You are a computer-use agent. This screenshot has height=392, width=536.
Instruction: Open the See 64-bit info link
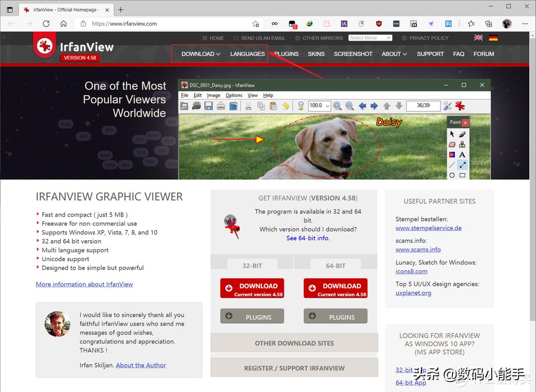(308, 238)
